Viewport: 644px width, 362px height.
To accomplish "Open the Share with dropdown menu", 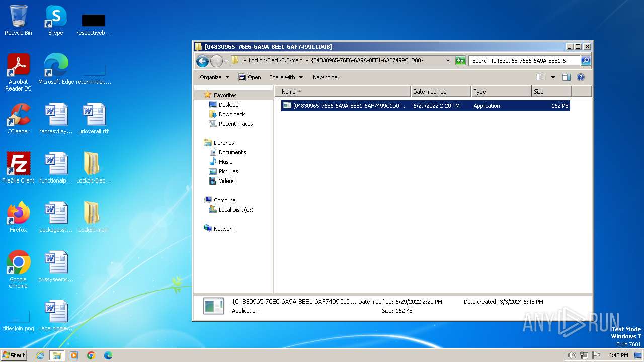I will tap(286, 77).
